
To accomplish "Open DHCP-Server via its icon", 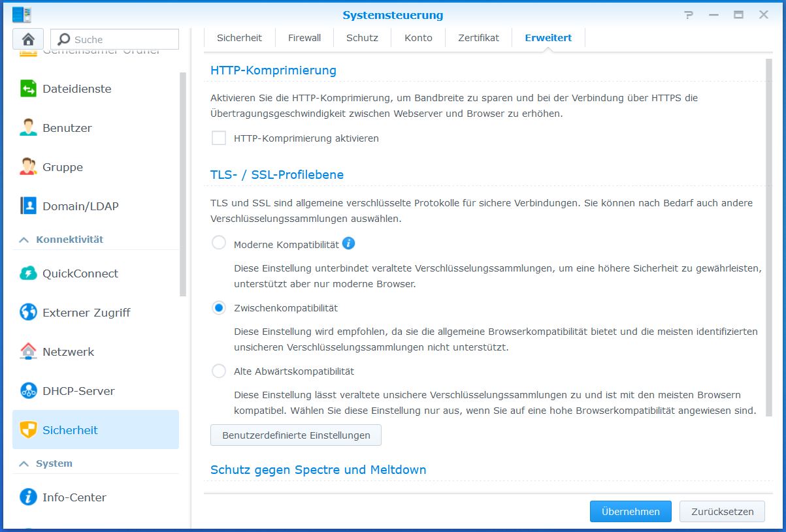I will [28, 391].
